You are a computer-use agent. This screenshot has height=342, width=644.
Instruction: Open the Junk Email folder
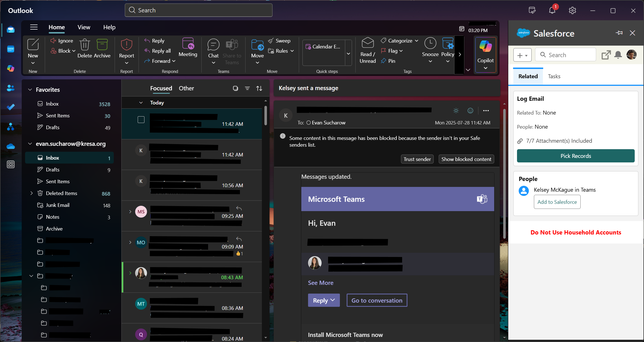(x=70, y=205)
